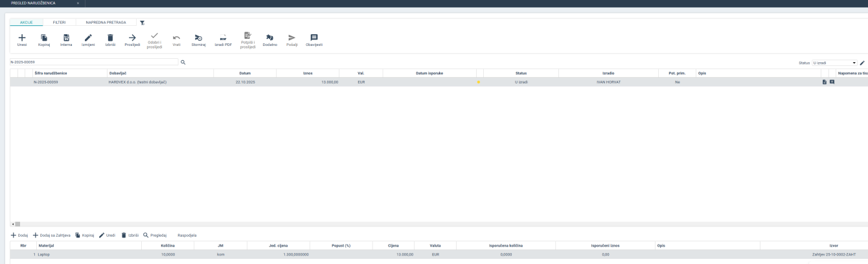Click the Unesi plus icon

(x=22, y=38)
